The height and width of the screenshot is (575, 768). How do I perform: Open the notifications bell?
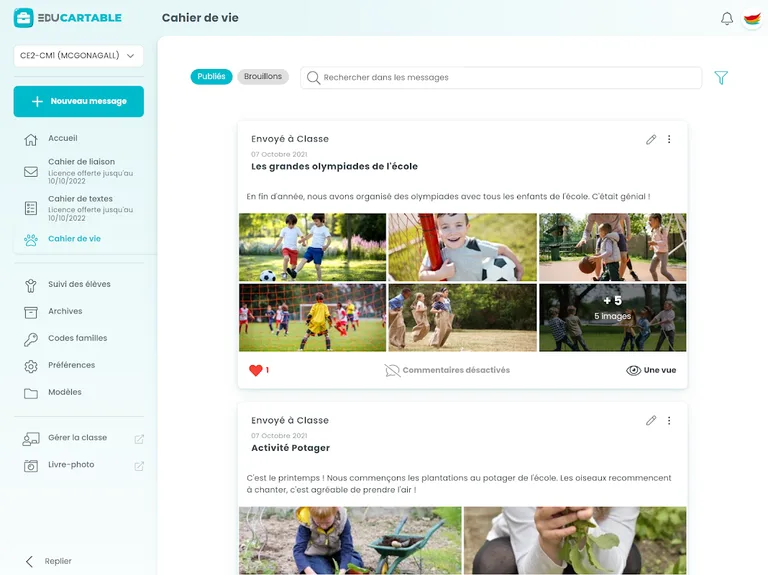pyautogui.click(x=727, y=19)
